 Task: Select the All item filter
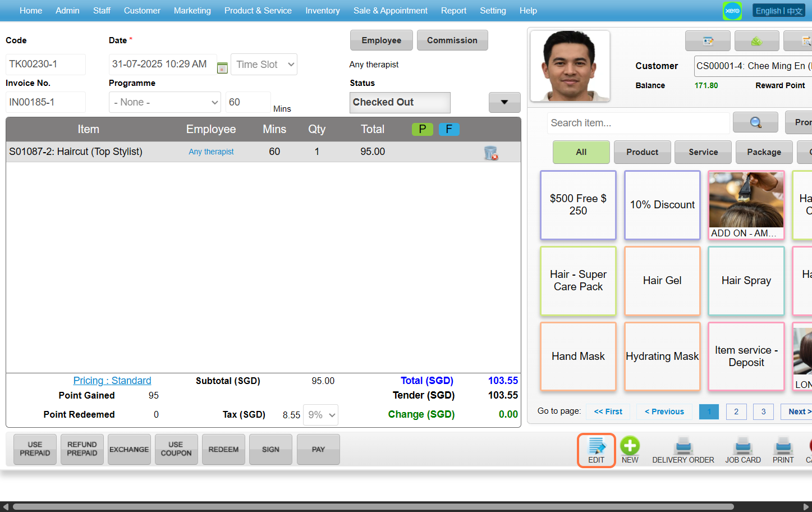pos(581,152)
